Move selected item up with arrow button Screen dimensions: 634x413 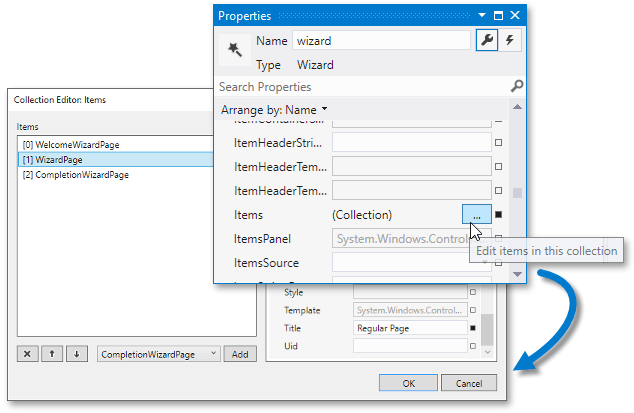(52, 354)
